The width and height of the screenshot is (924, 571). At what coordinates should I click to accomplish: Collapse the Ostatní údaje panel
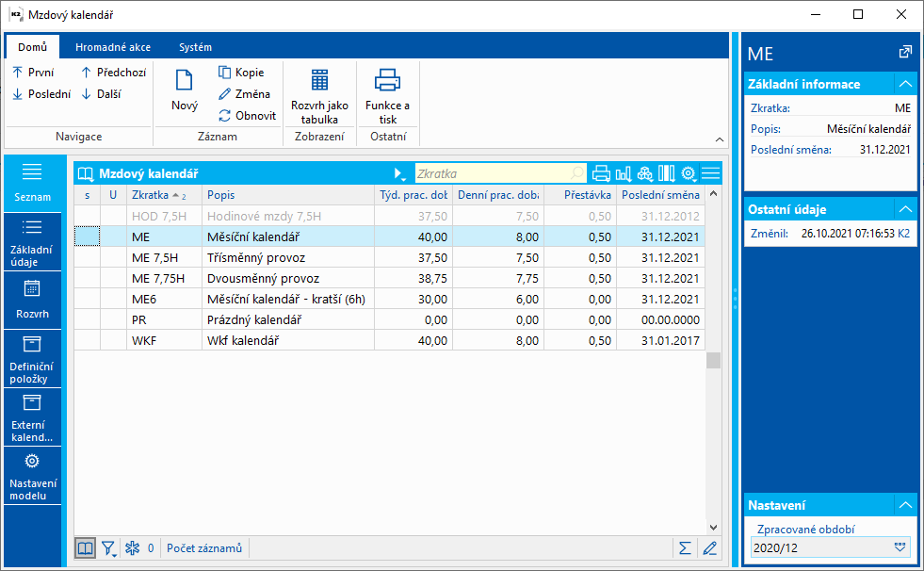click(x=904, y=209)
